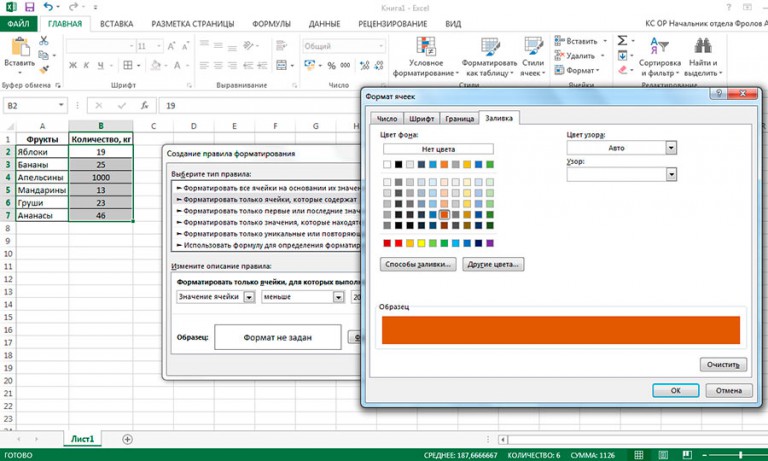
Task: Click the add new sheet plus icon
Action: 127,439
